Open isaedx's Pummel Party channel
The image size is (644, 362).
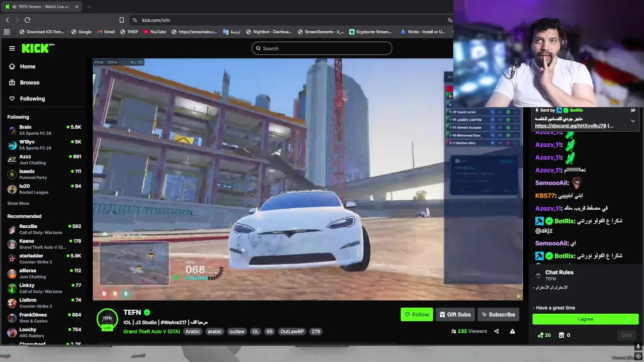[x=44, y=174]
